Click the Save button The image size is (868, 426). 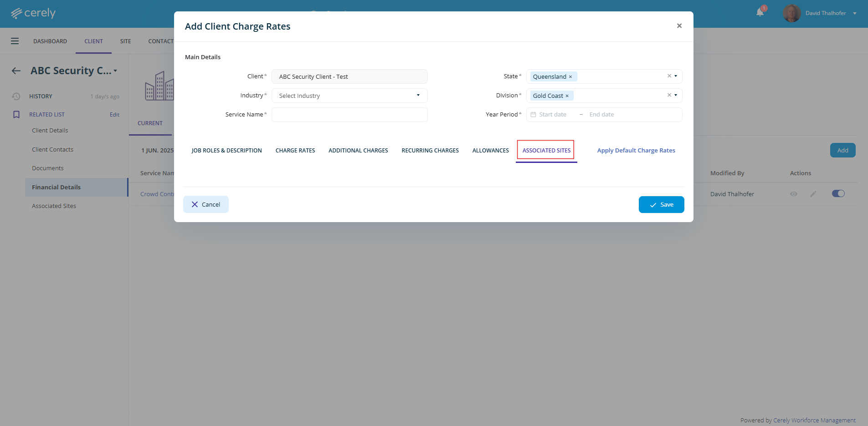click(661, 205)
